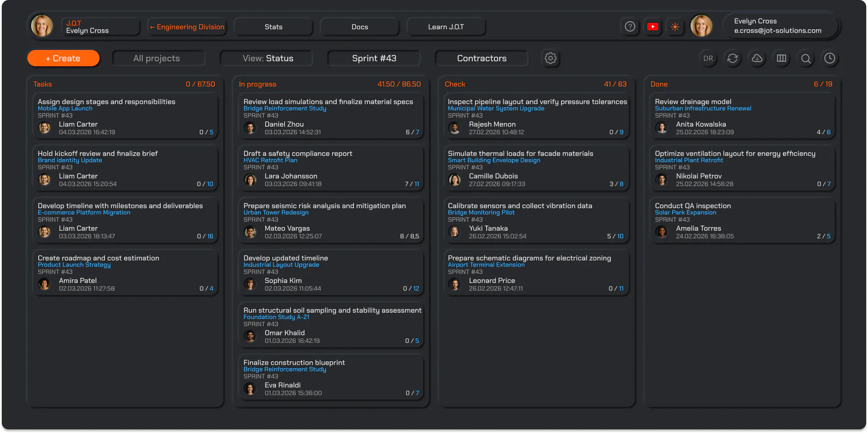Click Amelia Torres's avatar
The height and width of the screenshot is (433, 868).
(662, 232)
